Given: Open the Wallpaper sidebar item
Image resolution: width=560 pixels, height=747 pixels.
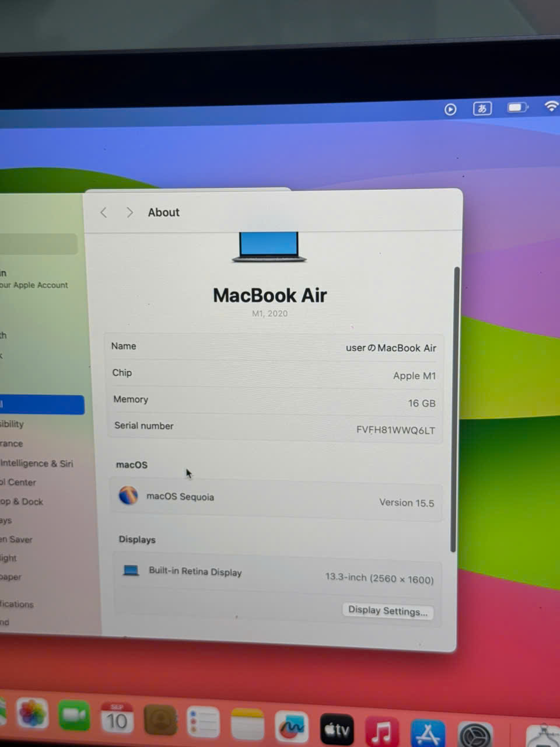Looking at the screenshot, I should (10, 577).
